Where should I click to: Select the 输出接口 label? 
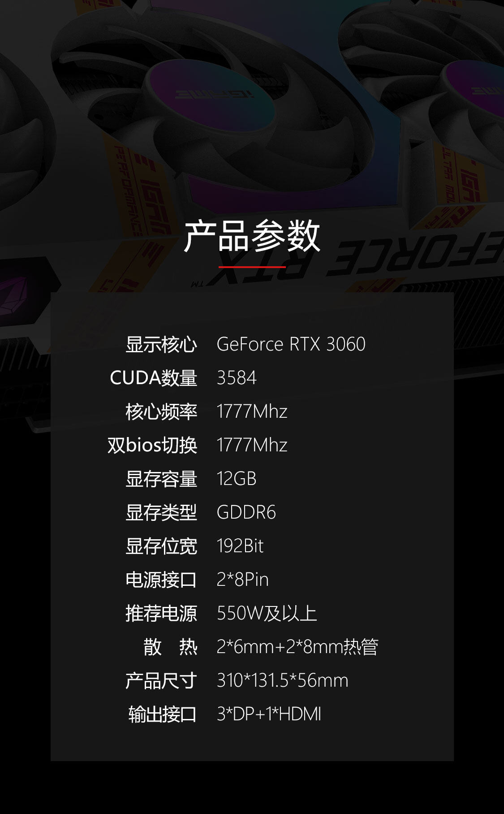163,714
